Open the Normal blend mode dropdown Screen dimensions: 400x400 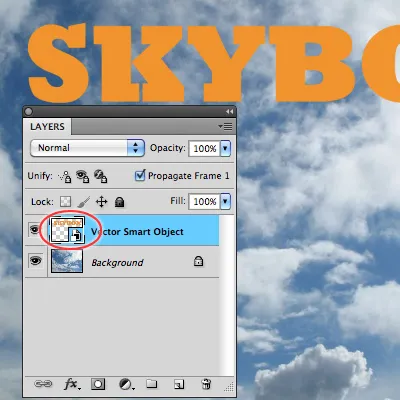(87, 148)
